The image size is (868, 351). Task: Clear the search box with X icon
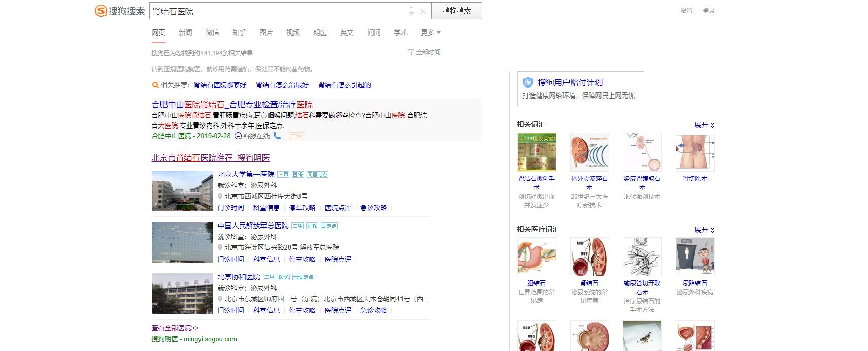423,11
